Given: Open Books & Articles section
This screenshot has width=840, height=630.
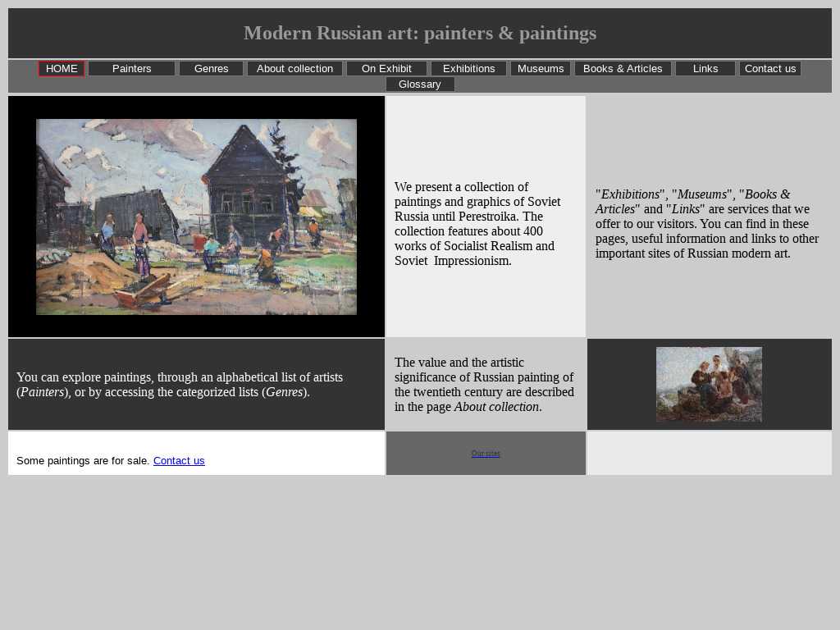Looking at the screenshot, I should click(x=623, y=69).
